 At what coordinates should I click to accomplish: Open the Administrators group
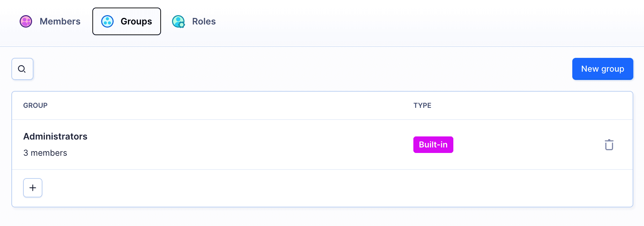coord(55,136)
